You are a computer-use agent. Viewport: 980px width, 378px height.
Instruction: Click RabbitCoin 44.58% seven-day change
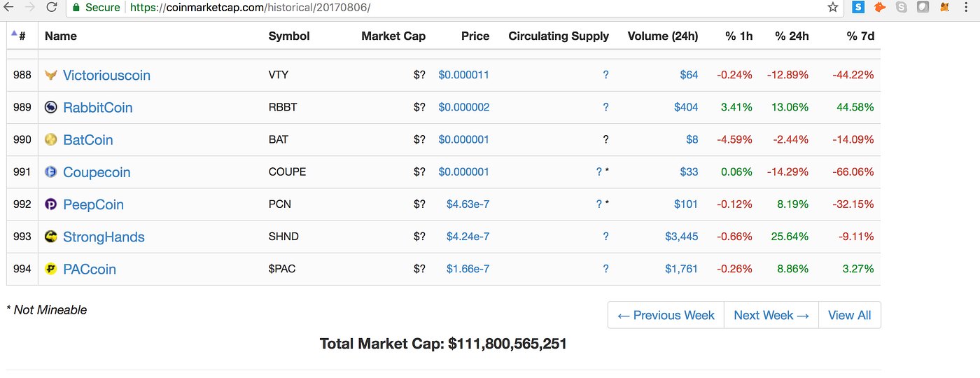855,107
